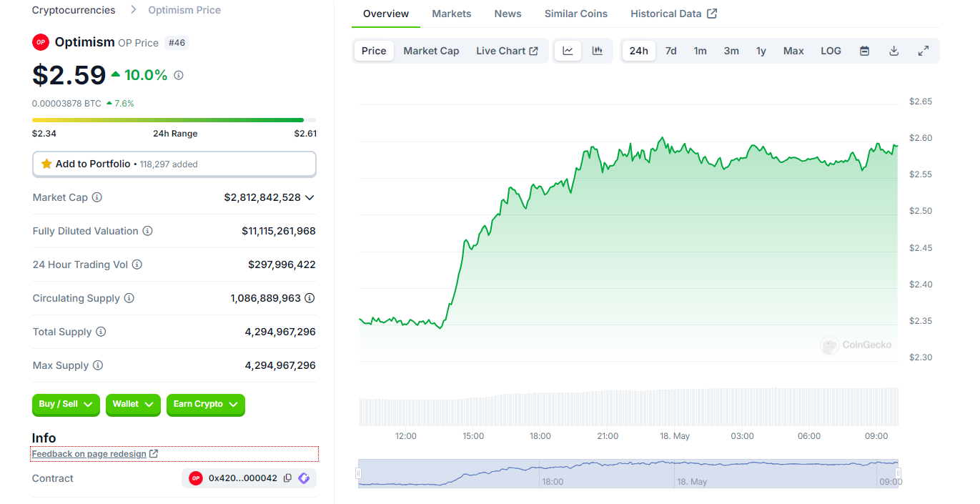Click the Total Supply value 4,294,967,296

(x=280, y=332)
